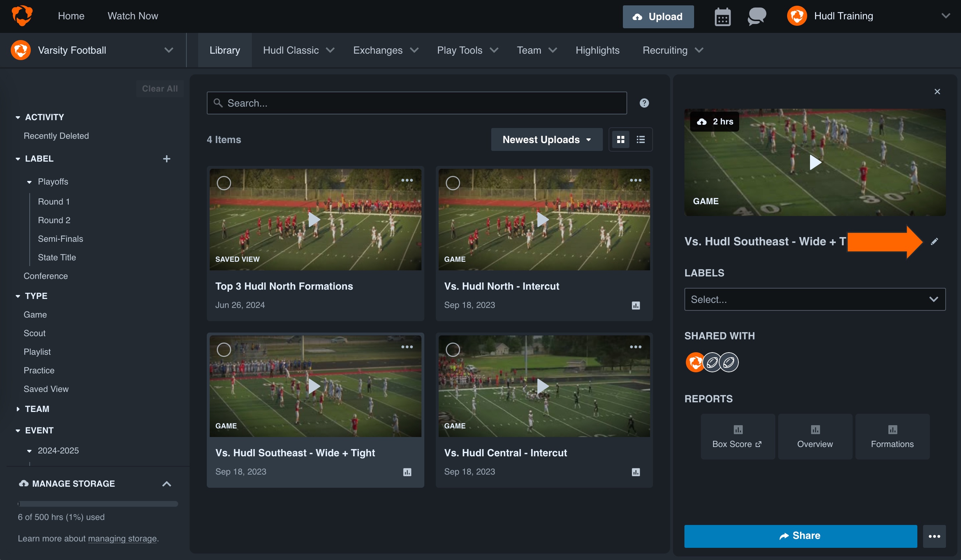Open the search help question mark
The image size is (961, 560).
click(x=644, y=103)
